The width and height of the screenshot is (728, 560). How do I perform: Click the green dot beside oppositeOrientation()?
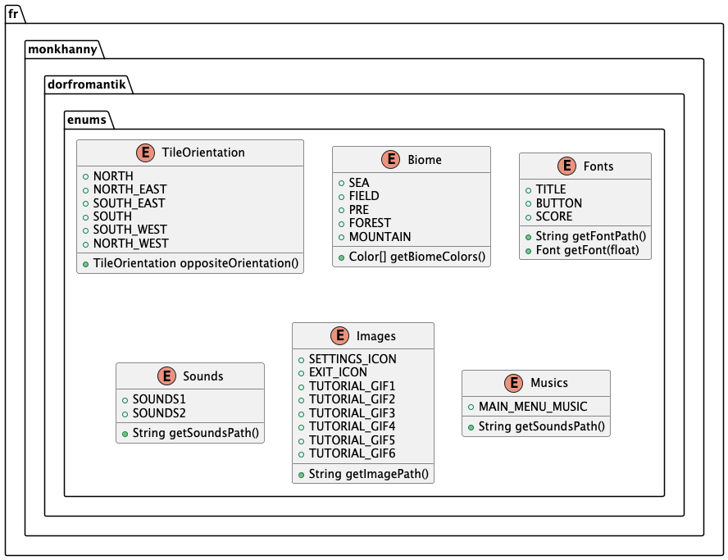pos(85,264)
